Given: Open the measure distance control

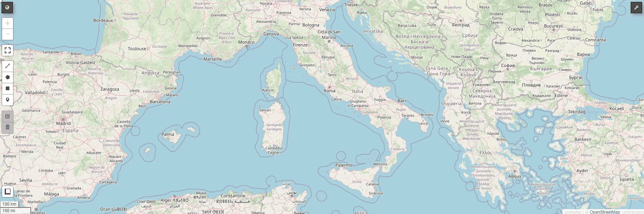Looking at the screenshot, I should tap(8, 192).
